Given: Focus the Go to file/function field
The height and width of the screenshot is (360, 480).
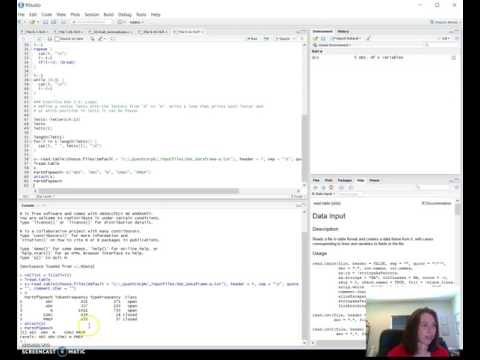Looking at the screenshot, I should tap(92, 22).
